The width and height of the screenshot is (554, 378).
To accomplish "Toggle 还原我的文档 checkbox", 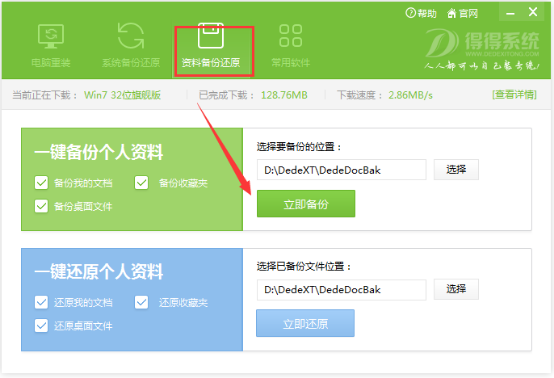I will 41,302.
